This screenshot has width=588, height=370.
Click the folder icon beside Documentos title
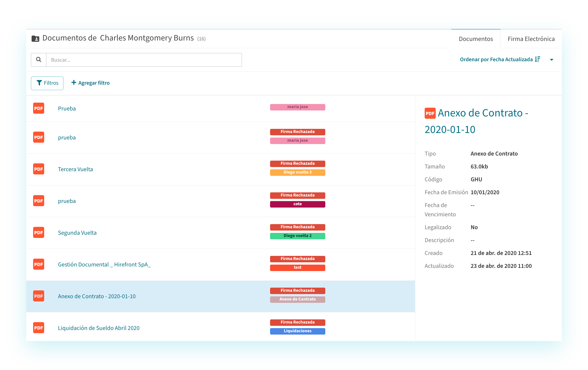[35, 39]
